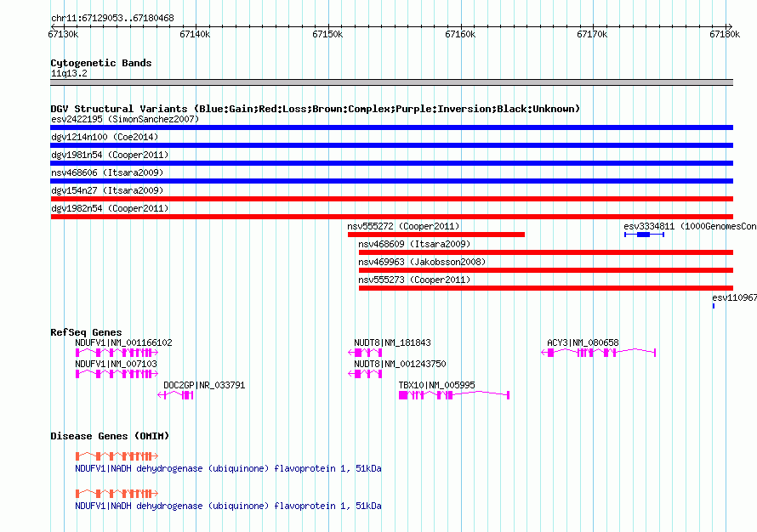Click the tiny blue esv110967 variant mark
Image resolution: width=757 pixels, height=532 pixels.
coord(714,306)
